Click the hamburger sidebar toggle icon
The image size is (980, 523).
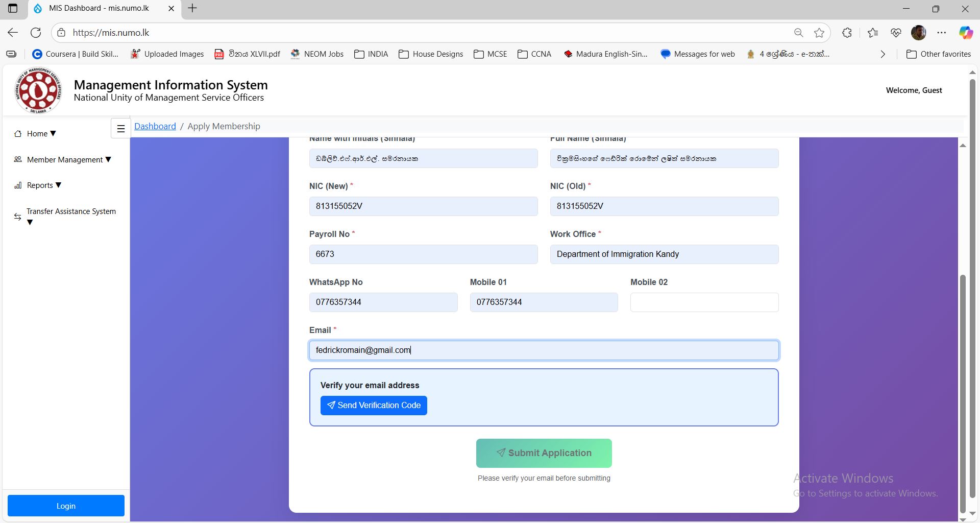click(x=121, y=129)
